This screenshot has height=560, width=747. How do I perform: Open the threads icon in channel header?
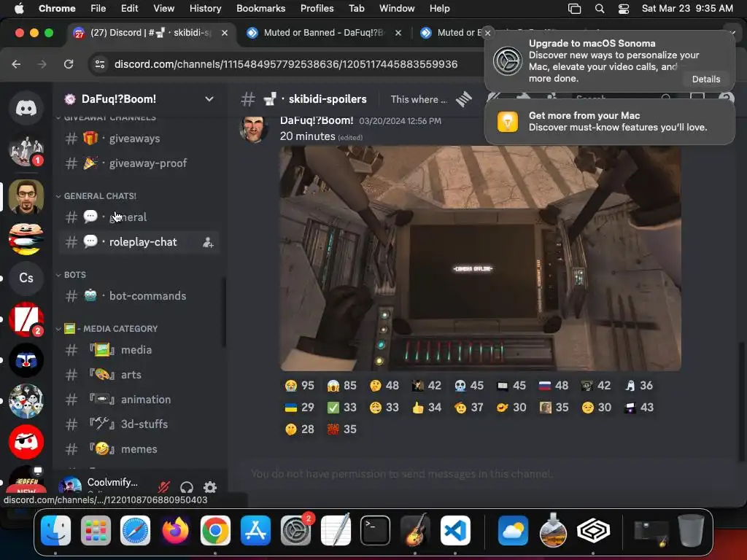463,99
